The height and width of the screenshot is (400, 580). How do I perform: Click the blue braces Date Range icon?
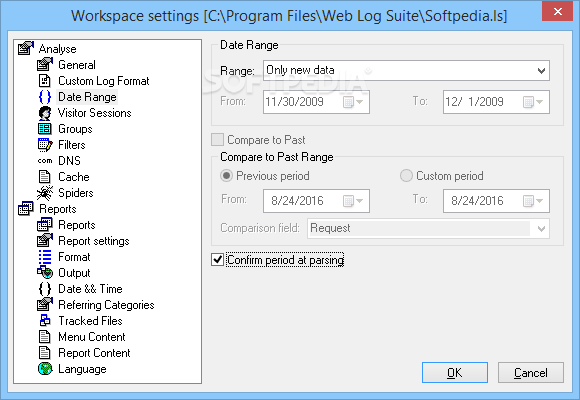[45, 97]
